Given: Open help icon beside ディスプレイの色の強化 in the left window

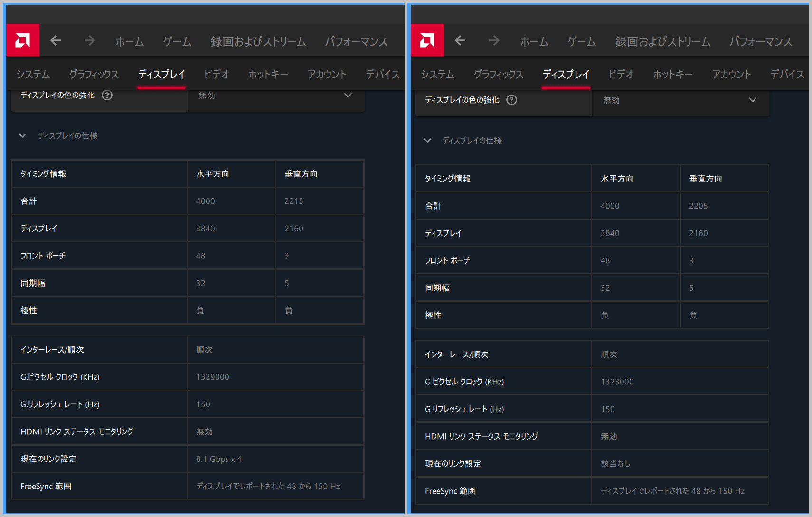Looking at the screenshot, I should (x=107, y=95).
